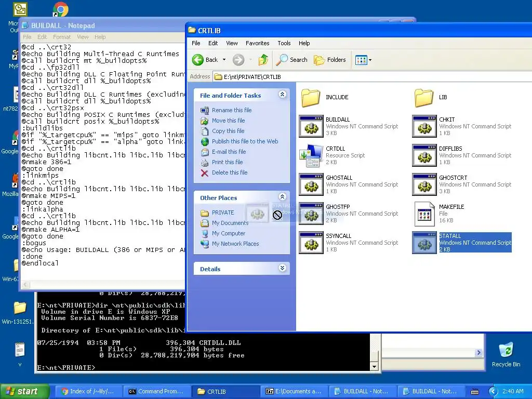The height and width of the screenshot is (399, 532).
Task: Select the GHOSTCRT command script file
Action: point(462,184)
